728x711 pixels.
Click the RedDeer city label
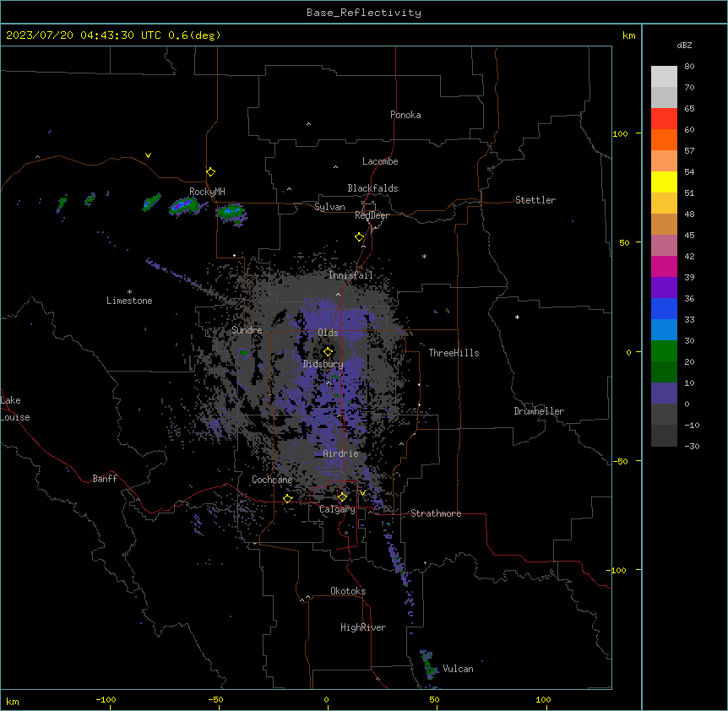(372, 215)
